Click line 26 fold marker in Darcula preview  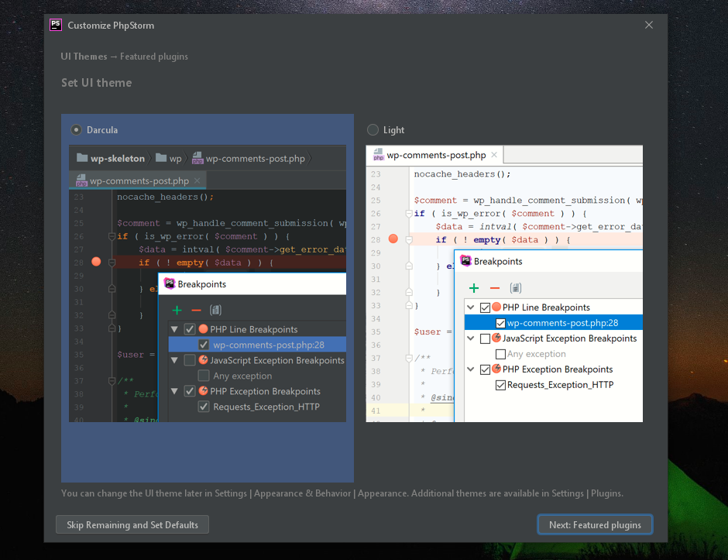pos(112,236)
